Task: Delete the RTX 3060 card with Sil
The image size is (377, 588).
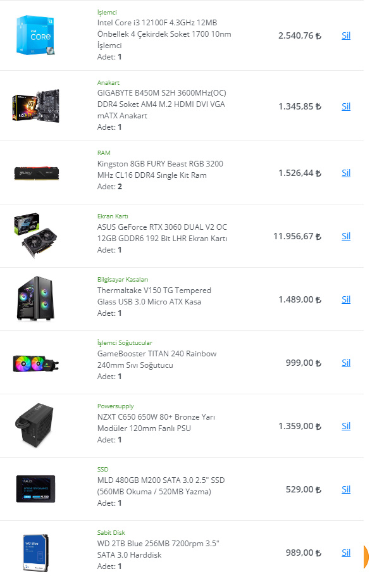Action: click(346, 236)
